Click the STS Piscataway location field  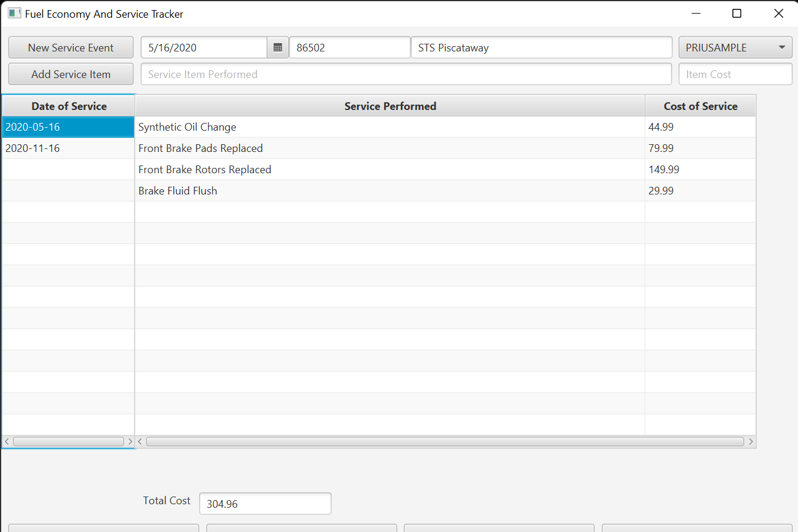click(x=541, y=48)
